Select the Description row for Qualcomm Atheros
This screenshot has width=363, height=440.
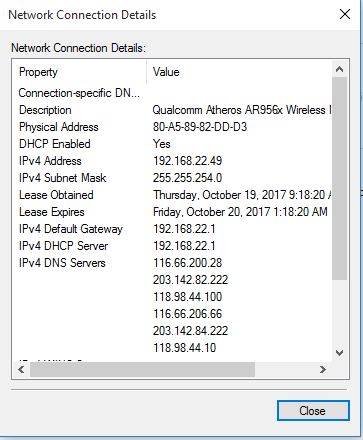(172, 110)
